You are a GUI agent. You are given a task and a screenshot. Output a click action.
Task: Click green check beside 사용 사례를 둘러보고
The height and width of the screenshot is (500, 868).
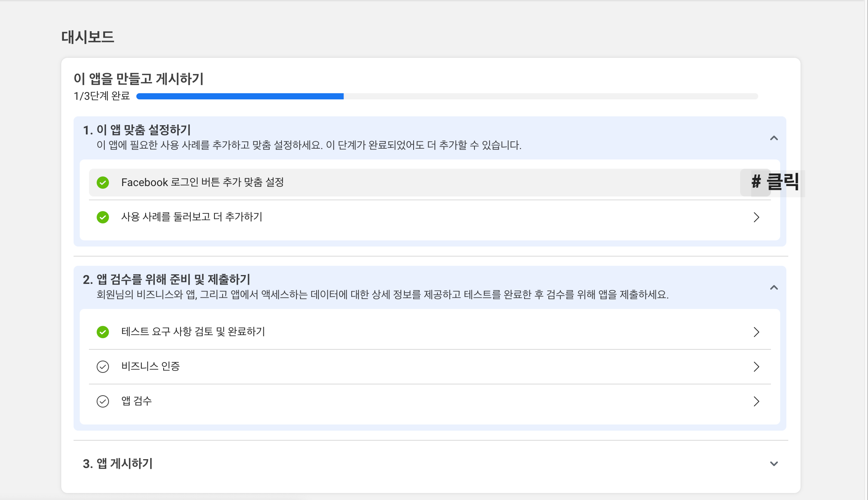tap(103, 217)
